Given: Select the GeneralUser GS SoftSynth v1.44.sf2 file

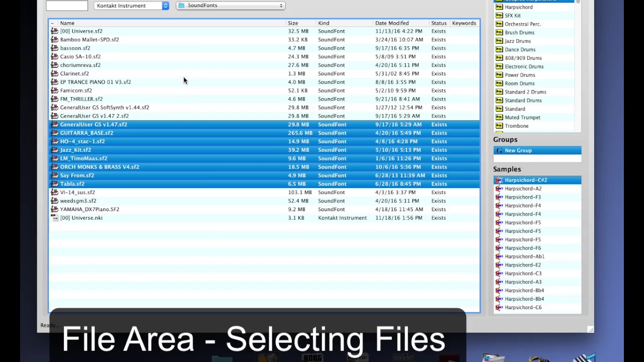Looking at the screenshot, I should pos(264,108).
